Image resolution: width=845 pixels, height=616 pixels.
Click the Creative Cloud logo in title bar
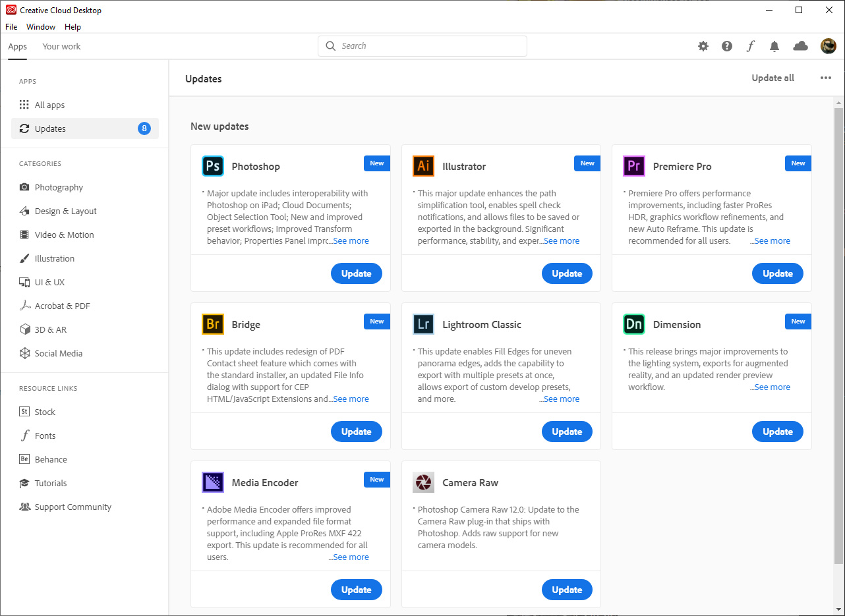[11, 10]
